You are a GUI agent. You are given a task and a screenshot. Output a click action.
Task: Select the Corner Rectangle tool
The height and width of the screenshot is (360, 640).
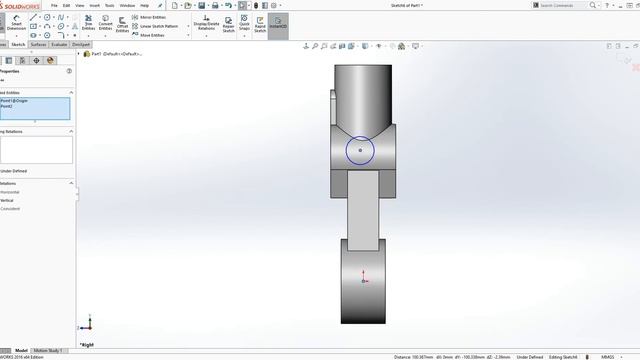click(x=33, y=26)
